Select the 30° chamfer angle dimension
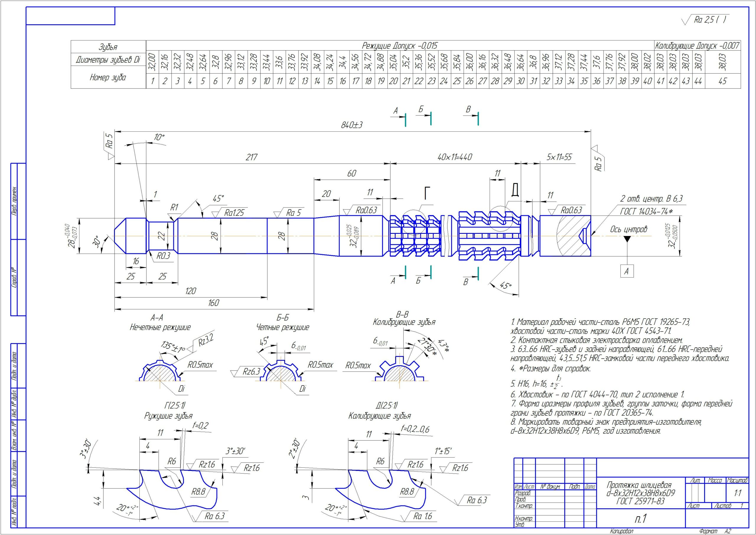756x535 pixels. point(97,242)
